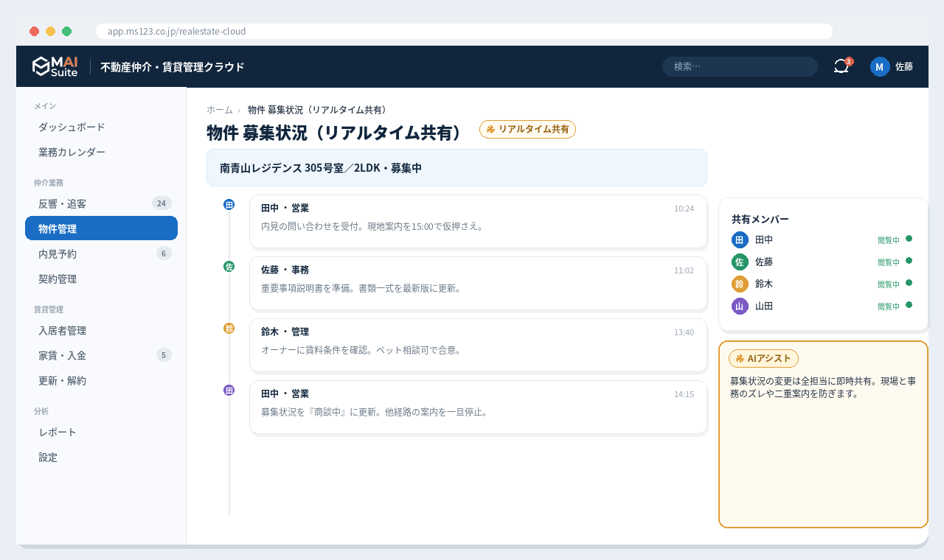944x560 pixels.
Task: Open 入居者管理 in the sidebar
Action: coord(101,331)
